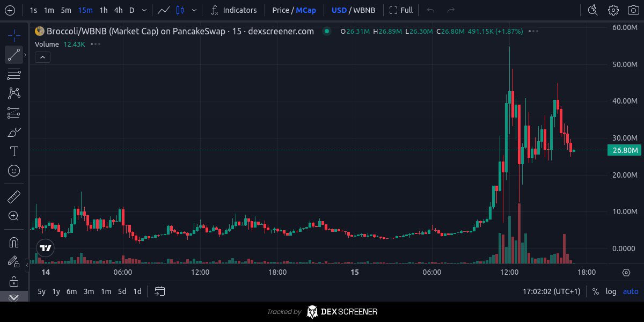Click the Volume 12.43K legend label
Viewport: 644px width, 322px height.
click(60, 44)
